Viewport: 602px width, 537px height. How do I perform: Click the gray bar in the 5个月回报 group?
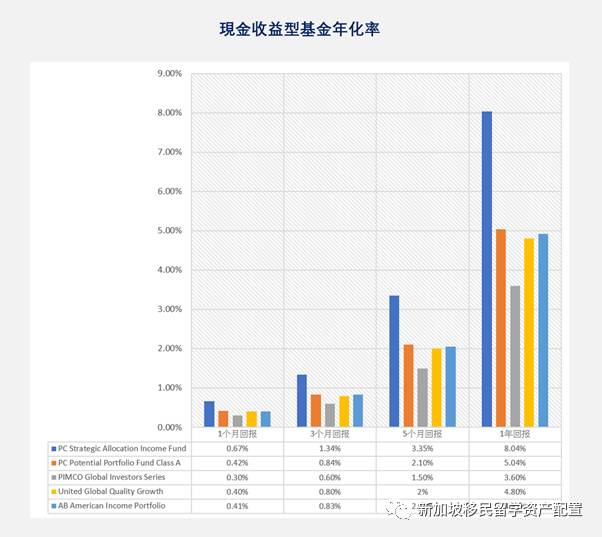[423, 397]
